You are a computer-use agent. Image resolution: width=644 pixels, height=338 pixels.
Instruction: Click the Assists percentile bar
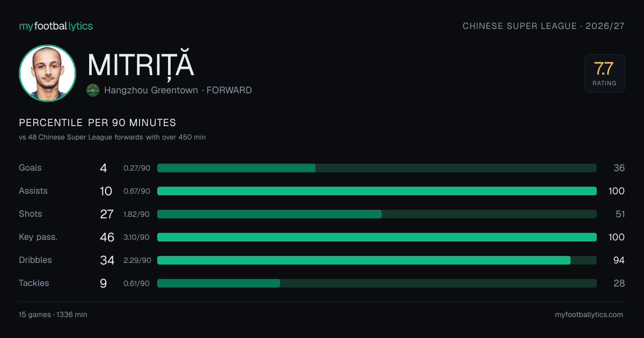[x=377, y=191]
